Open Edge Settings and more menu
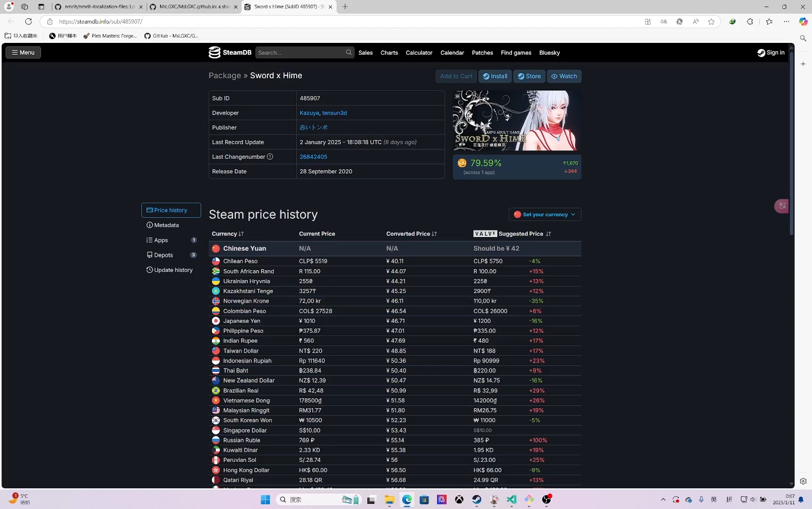 click(x=787, y=22)
